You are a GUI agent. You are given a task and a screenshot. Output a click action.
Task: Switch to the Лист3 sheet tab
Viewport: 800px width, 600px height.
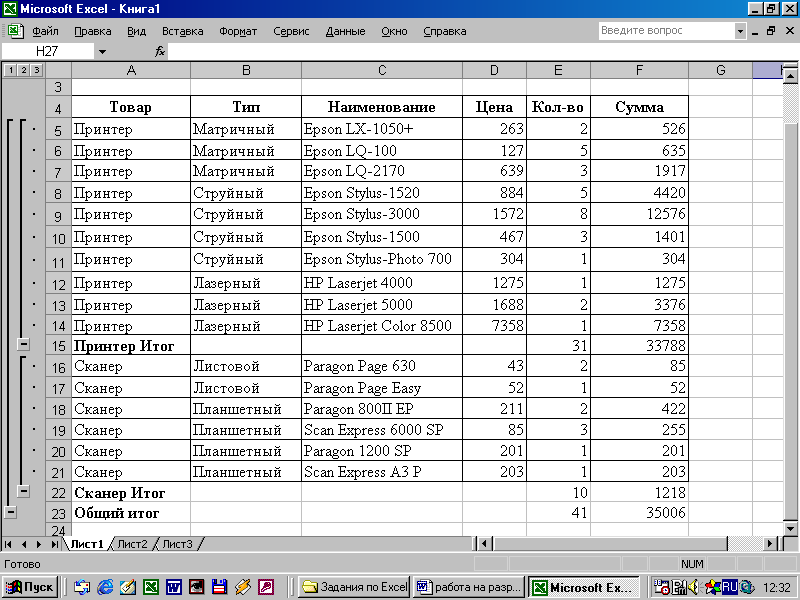click(178, 544)
